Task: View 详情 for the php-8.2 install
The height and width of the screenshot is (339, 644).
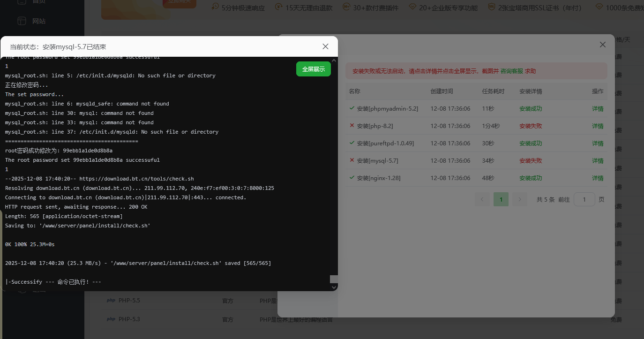Action: (598, 126)
